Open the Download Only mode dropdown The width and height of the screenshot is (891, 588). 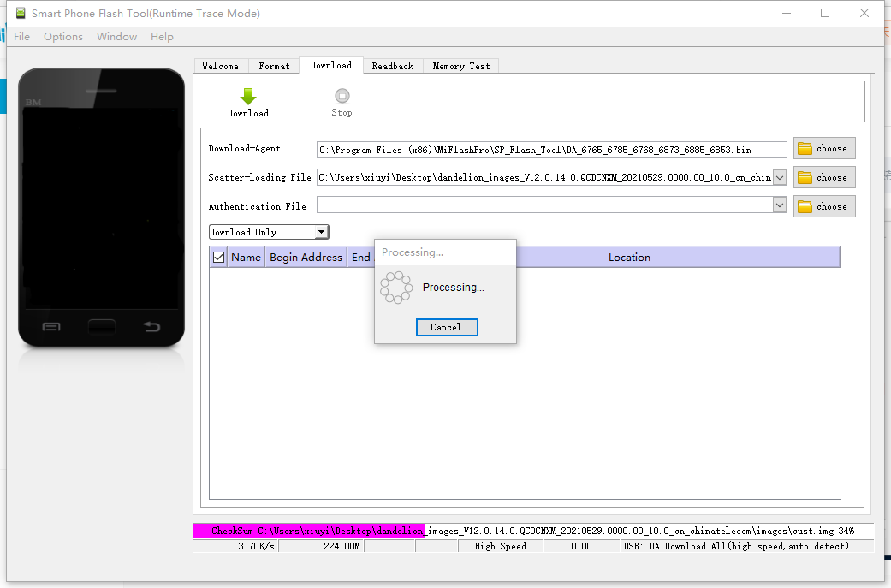(x=269, y=232)
